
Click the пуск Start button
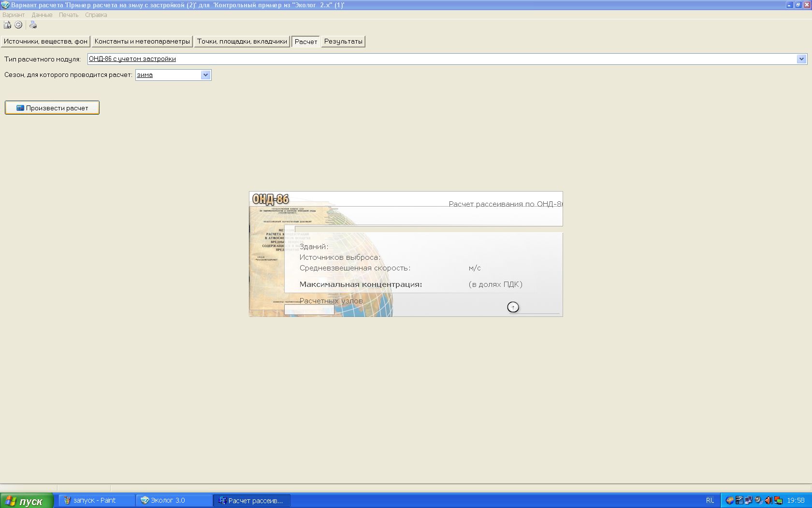(x=27, y=501)
